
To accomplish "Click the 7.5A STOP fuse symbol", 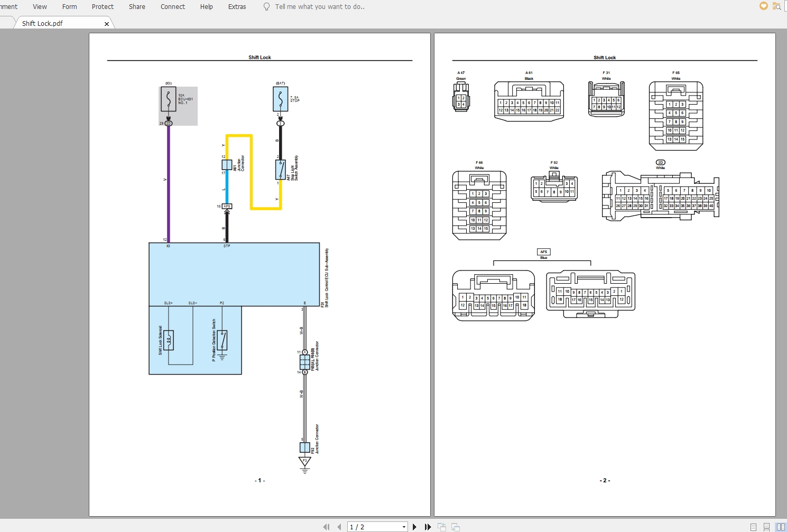I will [x=280, y=99].
